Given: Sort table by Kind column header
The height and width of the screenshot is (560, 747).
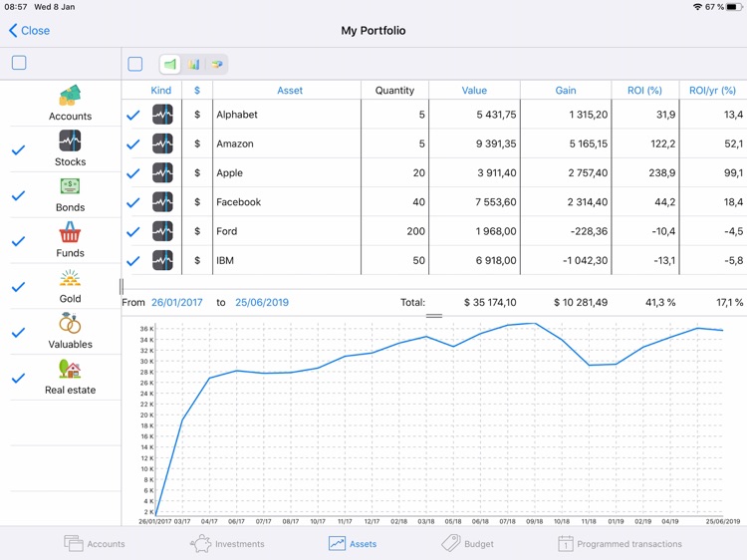Looking at the screenshot, I should pos(161,90).
